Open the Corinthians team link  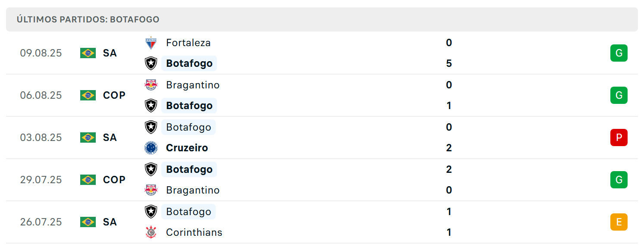[194, 232]
